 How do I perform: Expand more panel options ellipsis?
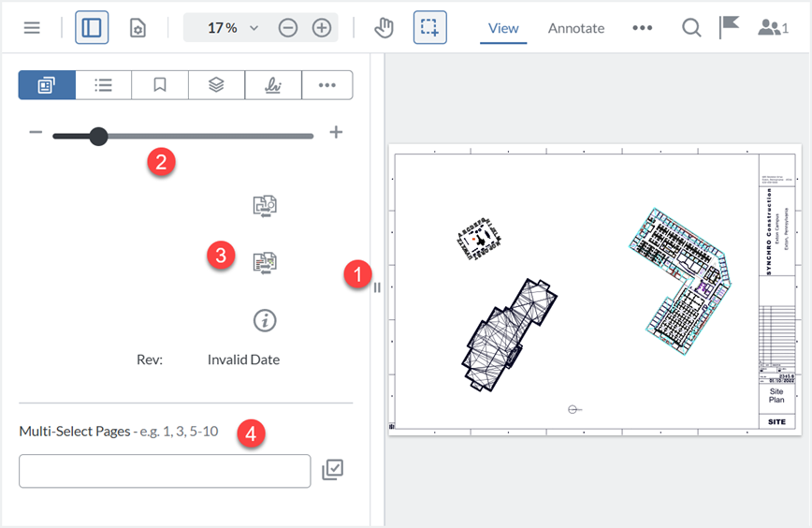click(x=326, y=85)
